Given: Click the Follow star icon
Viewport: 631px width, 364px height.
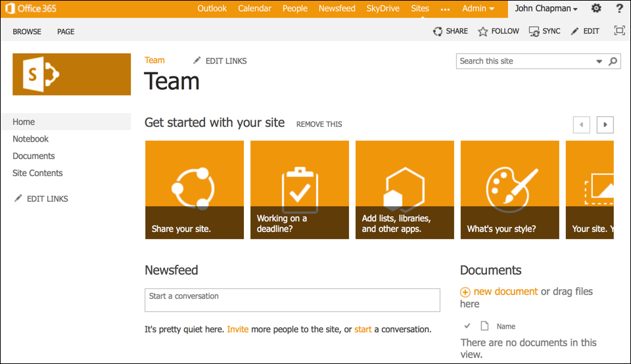Looking at the screenshot, I should (x=483, y=32).
